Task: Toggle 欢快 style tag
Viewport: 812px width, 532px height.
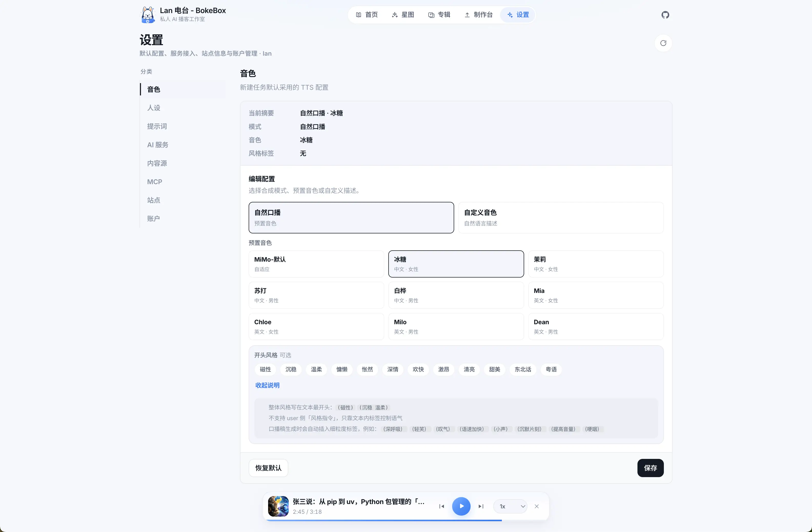Action: (418, 369)
